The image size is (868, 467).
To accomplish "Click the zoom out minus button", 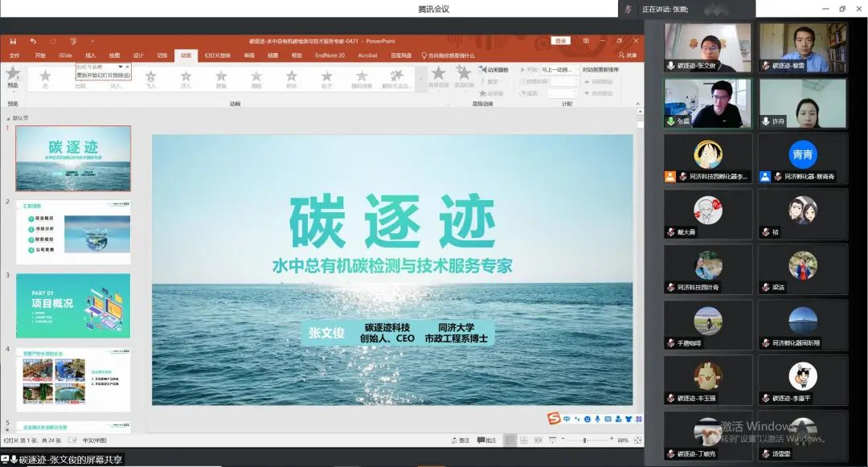I will pos(563,440).
